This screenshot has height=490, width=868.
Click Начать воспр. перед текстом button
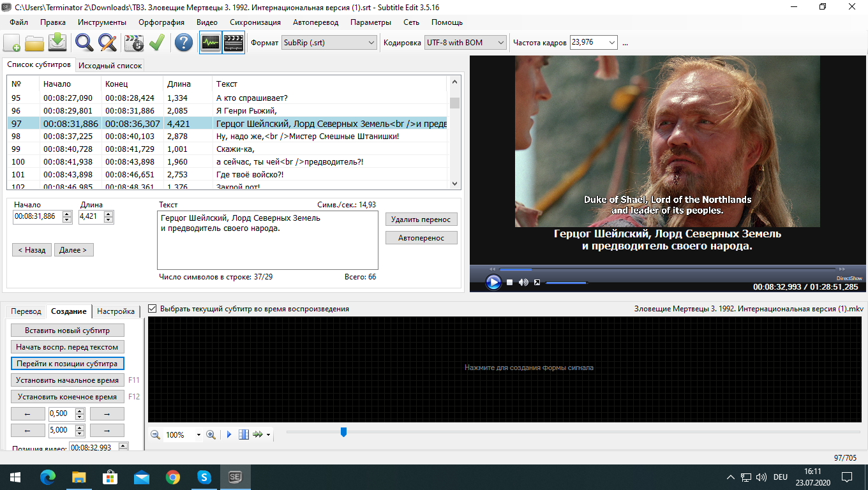[x=68, y=347]
